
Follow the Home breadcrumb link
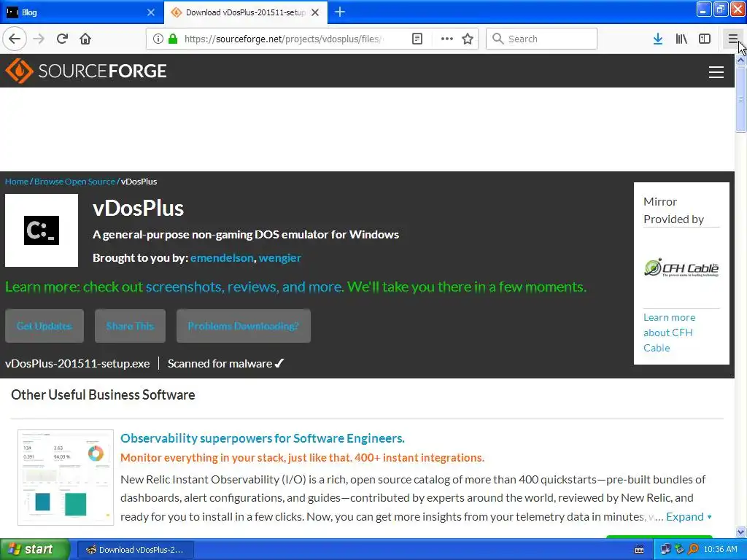point(17,182)
